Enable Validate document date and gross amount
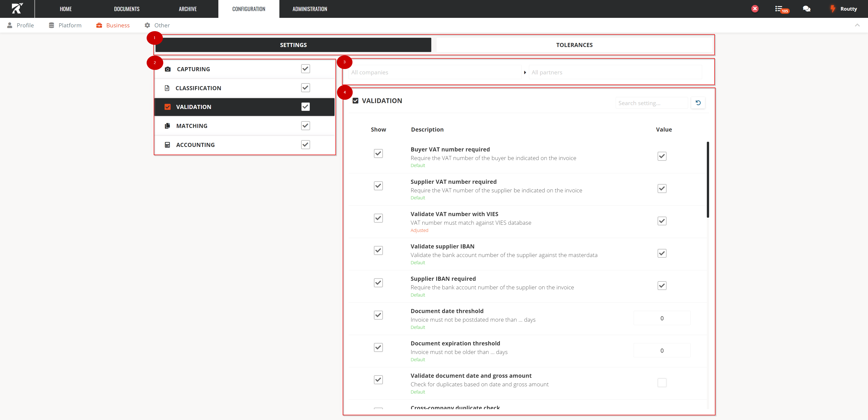The image size is (868, 420). pos(662,382)
